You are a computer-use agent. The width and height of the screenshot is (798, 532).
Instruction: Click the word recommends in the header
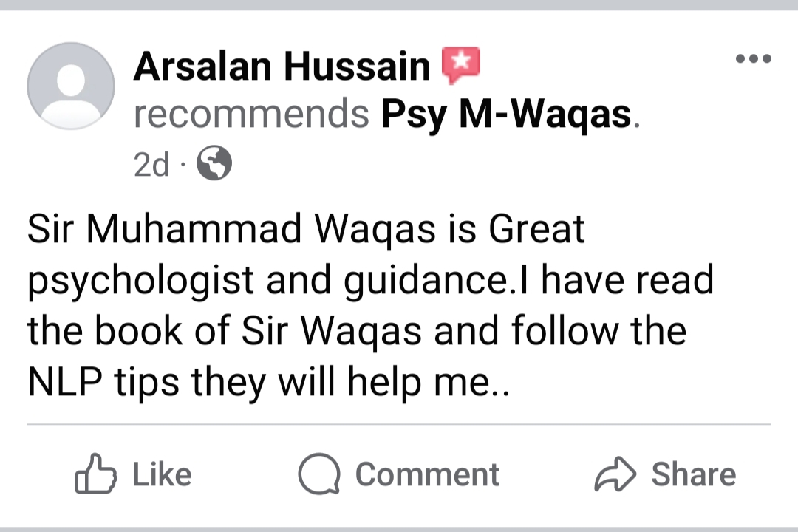coord(251,114)
